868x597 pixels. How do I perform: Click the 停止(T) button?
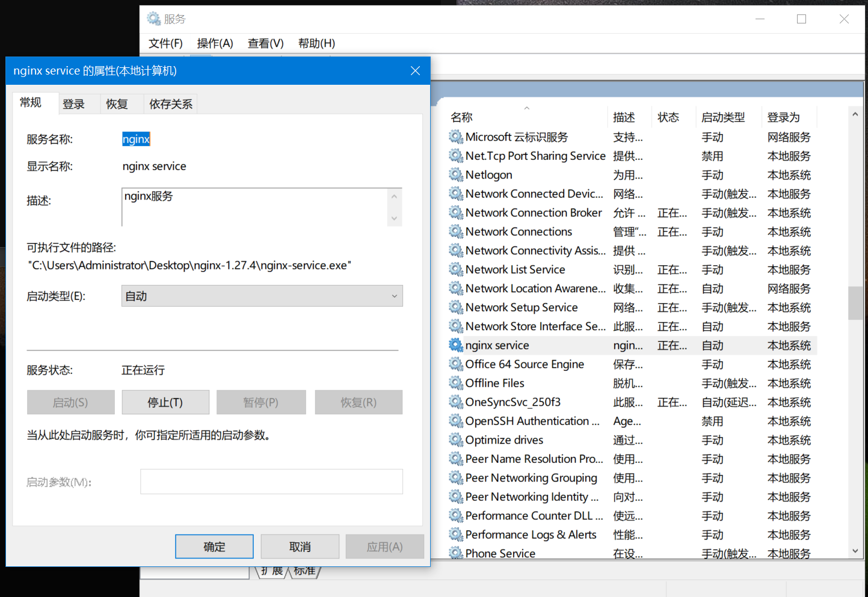click(165, 402)
